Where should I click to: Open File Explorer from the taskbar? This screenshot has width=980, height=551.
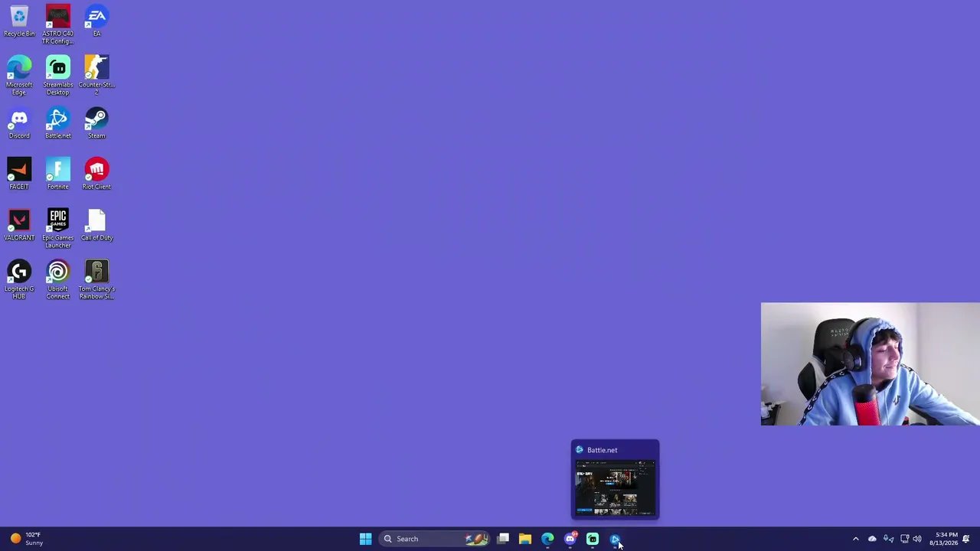pos(525,539)
